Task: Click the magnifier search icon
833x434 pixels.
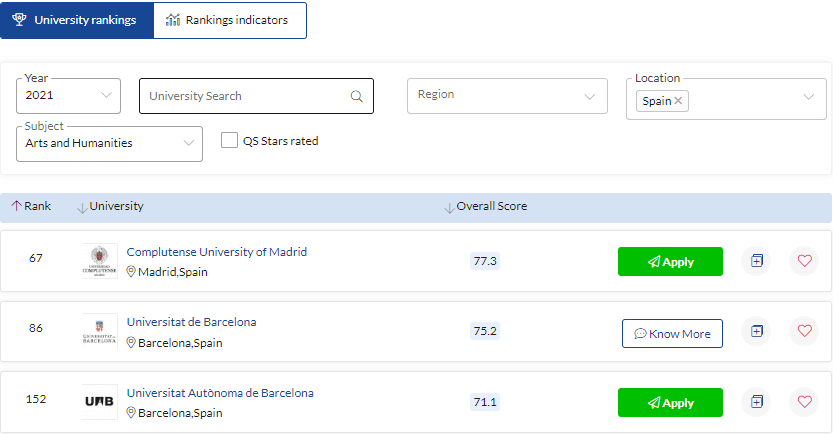Action: click(x=356, y=96)
